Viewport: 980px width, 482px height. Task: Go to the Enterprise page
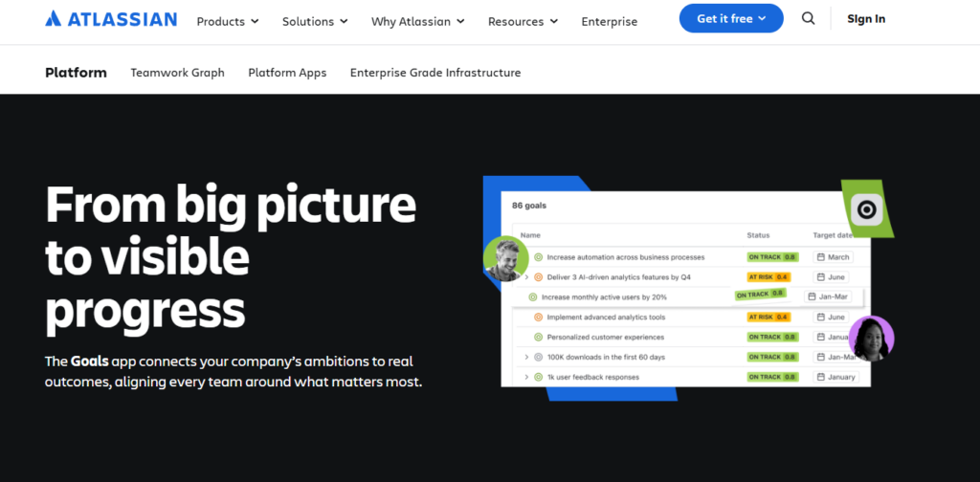click(610, 21)
